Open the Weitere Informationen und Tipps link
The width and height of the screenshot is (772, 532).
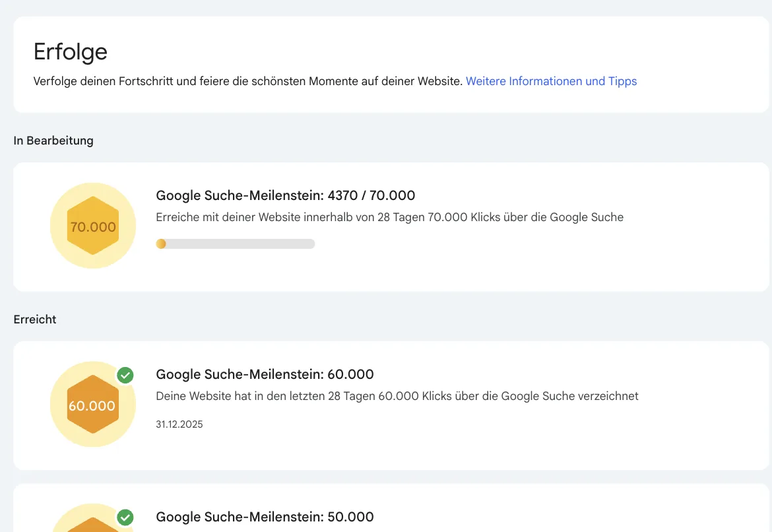coord(551,81)
